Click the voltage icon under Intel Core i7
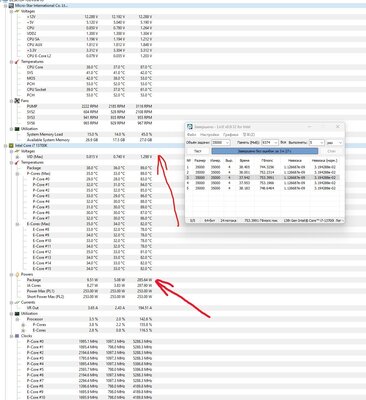This screenshot has width=366, height=400. (x=17, y=151)
